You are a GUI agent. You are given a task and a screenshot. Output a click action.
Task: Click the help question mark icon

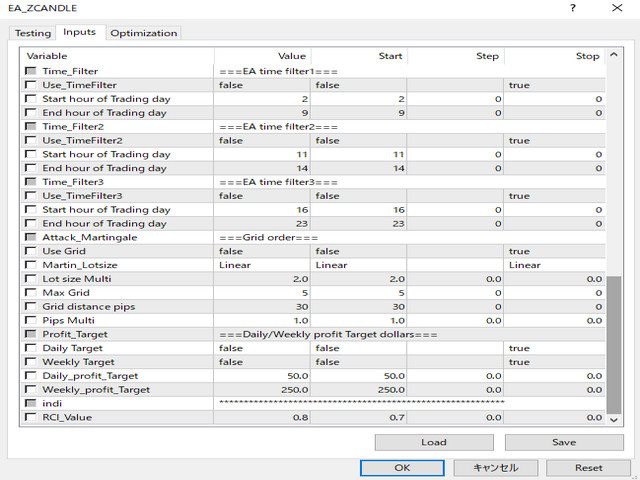573,9
